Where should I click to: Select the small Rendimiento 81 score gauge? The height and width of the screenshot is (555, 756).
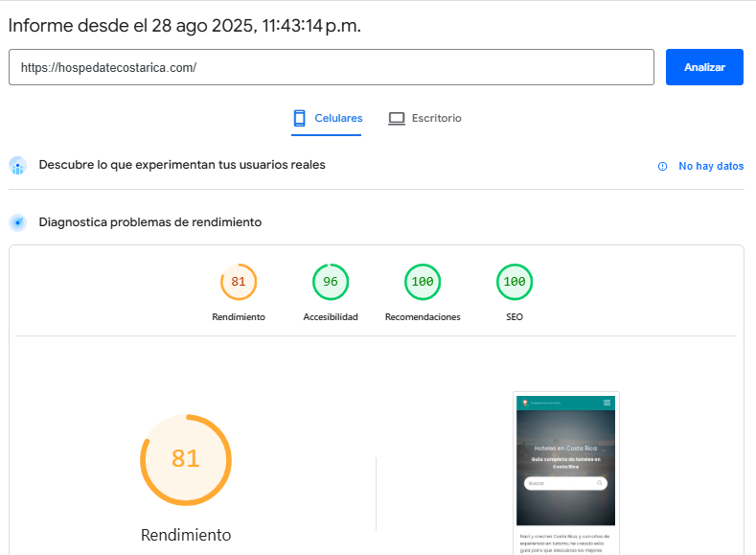[239, 282]
